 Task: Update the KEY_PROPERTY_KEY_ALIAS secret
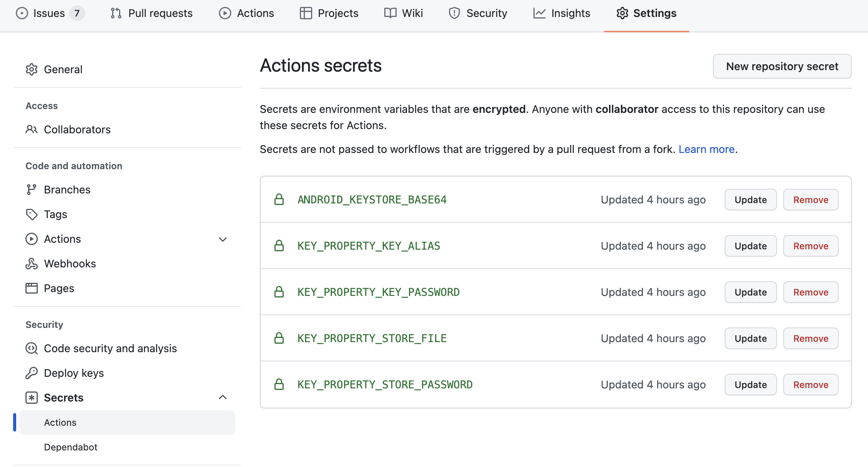tap(750, 246)
